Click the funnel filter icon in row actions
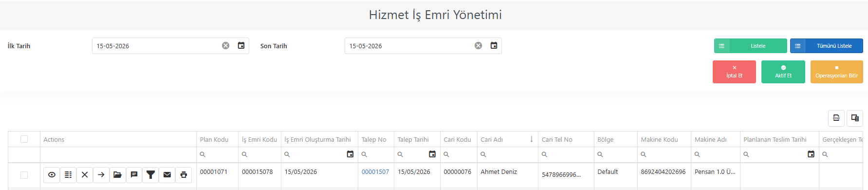This screenshot has height=190, width=868. click(150, 175)
